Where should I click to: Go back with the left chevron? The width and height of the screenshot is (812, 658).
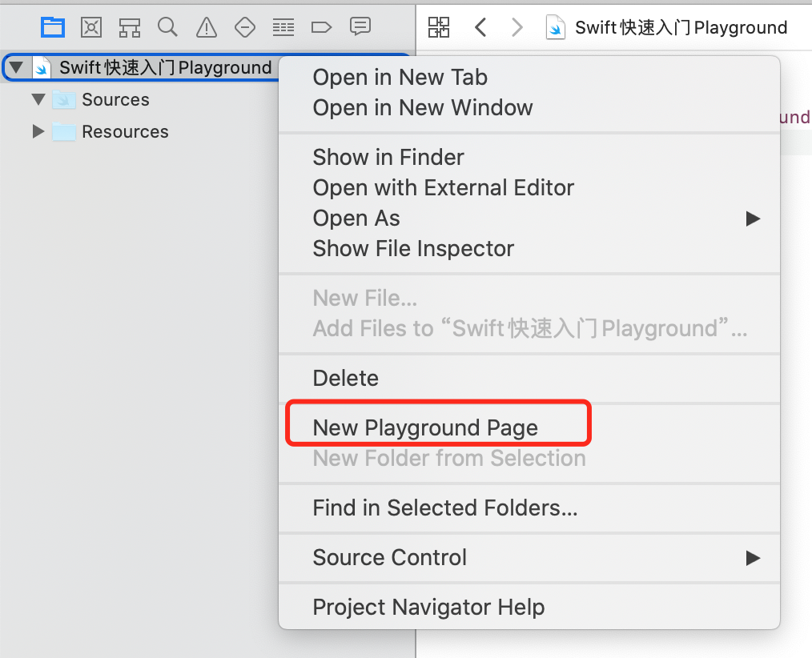(480, 27)
